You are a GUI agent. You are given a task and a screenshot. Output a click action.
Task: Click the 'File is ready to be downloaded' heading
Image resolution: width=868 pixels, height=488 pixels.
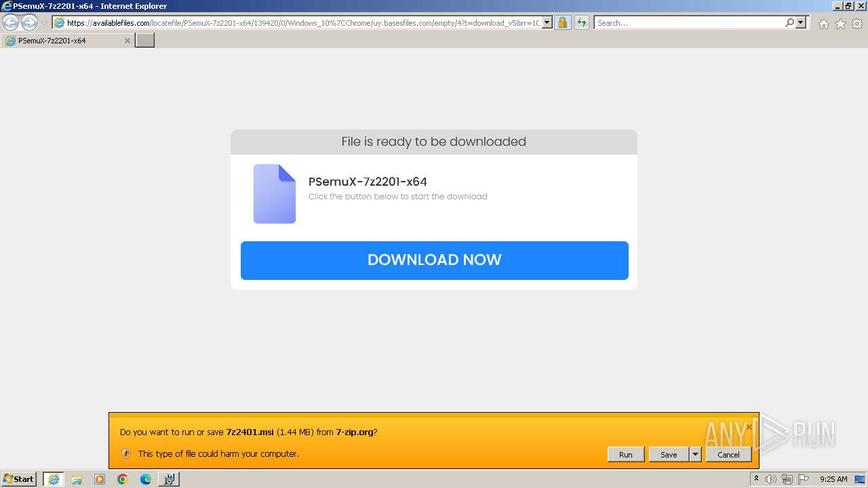tap(434, 142)
